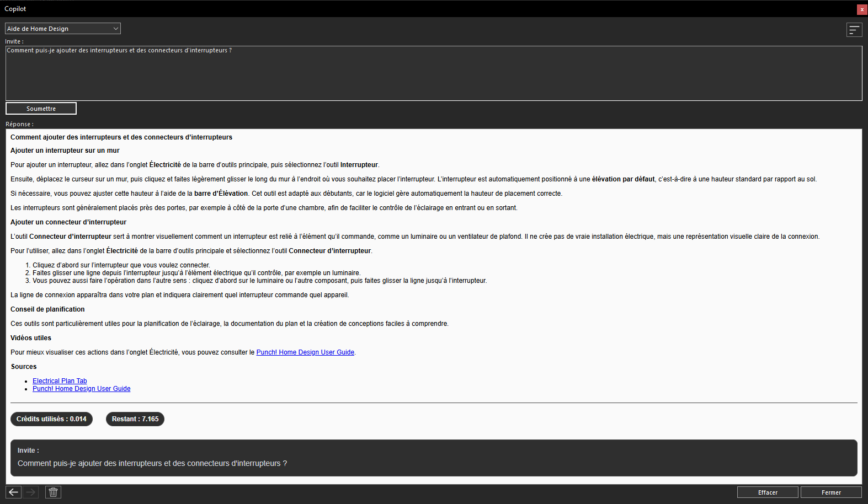Go to the next response with forward arrow
The width and height of the screenshot is (868, 504).
tap(31, 492)
